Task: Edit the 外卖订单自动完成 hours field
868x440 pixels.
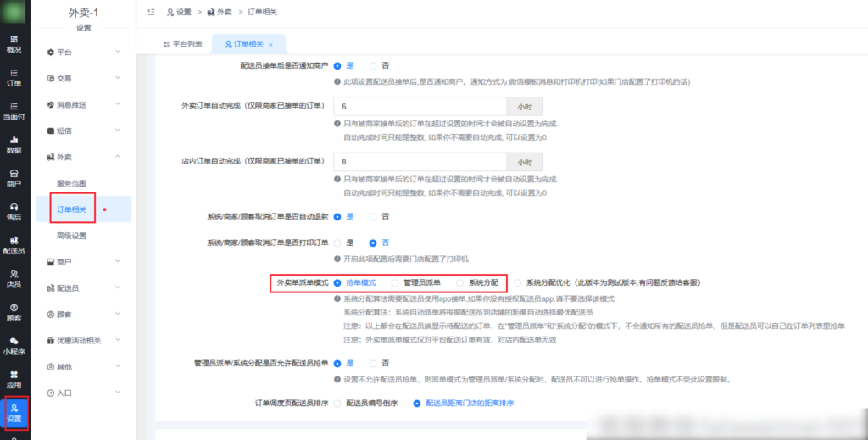Action: pyautogui.click(x=420, y=106)
